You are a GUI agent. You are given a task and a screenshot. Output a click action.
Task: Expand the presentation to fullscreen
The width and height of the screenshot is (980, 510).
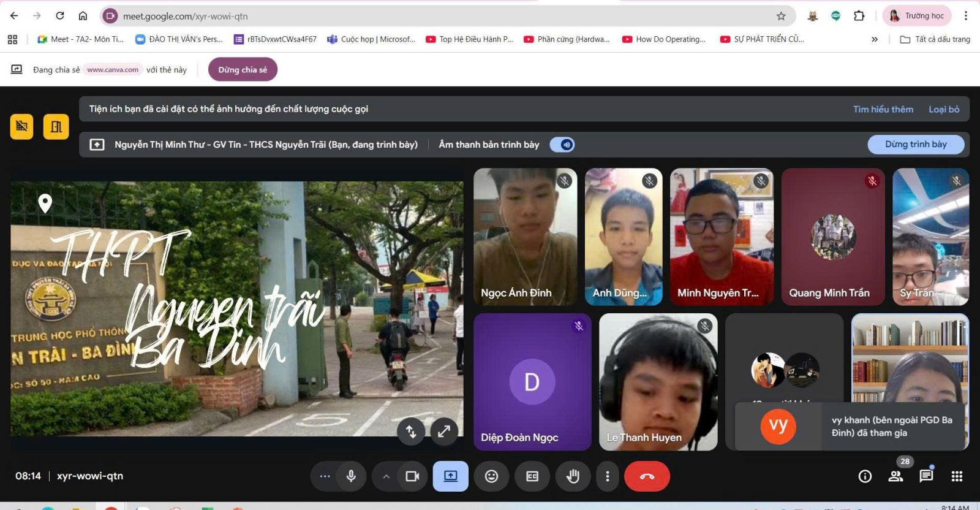click(x=444, y=432)
